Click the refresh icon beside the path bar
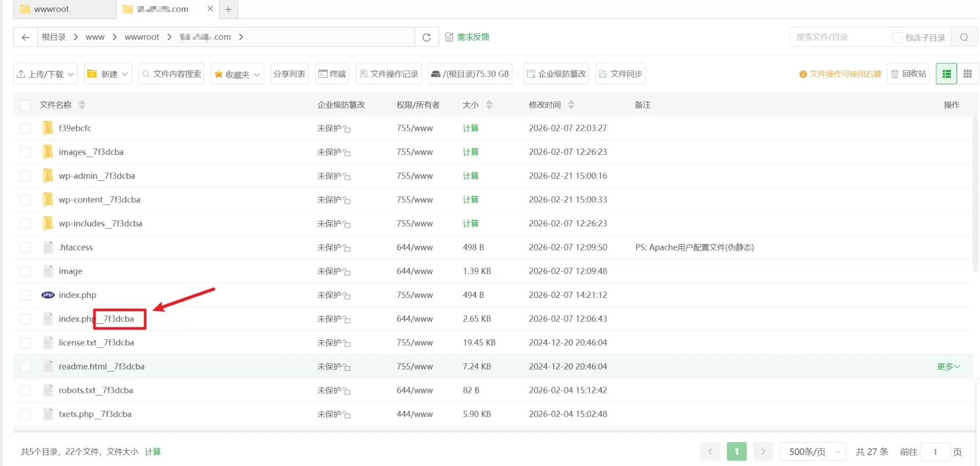The height and width of the screenshot is (466, 980). [427, 37]
